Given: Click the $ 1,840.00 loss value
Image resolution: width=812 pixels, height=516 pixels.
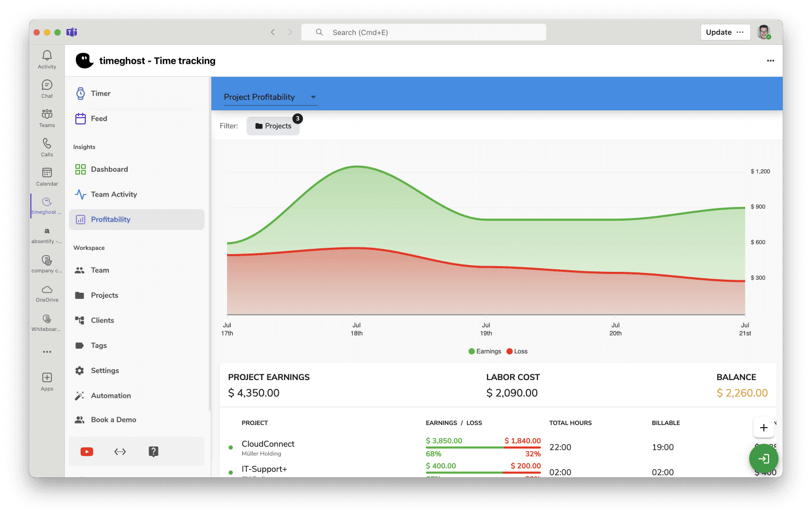Looking at the screenshot, I should [523, 441].
